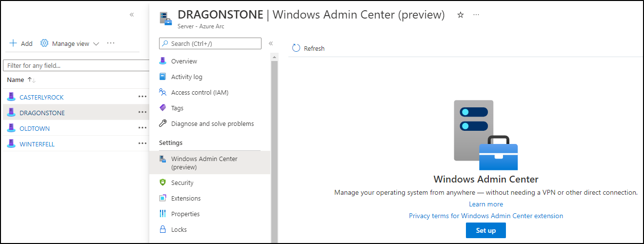Click the purple Tags icon
Screen dimensions: 644x244
click(163, 108)
